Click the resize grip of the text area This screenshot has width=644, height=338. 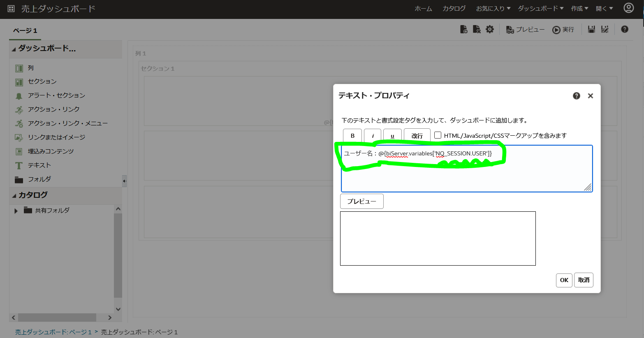588,187
